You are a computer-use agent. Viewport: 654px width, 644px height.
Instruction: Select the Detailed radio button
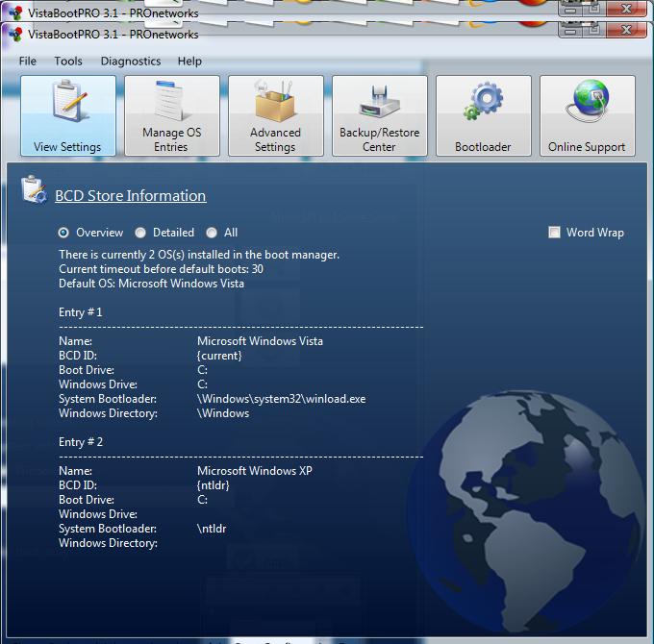tap(140, 233)
